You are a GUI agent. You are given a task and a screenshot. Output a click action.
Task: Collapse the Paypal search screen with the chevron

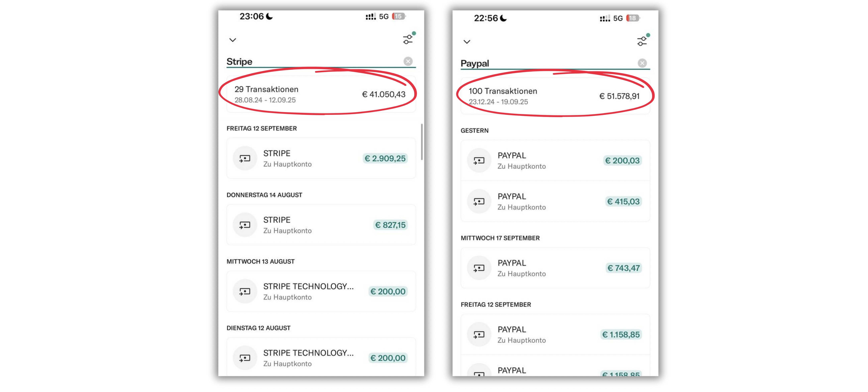pyautogui.click(x=467, y=42)
